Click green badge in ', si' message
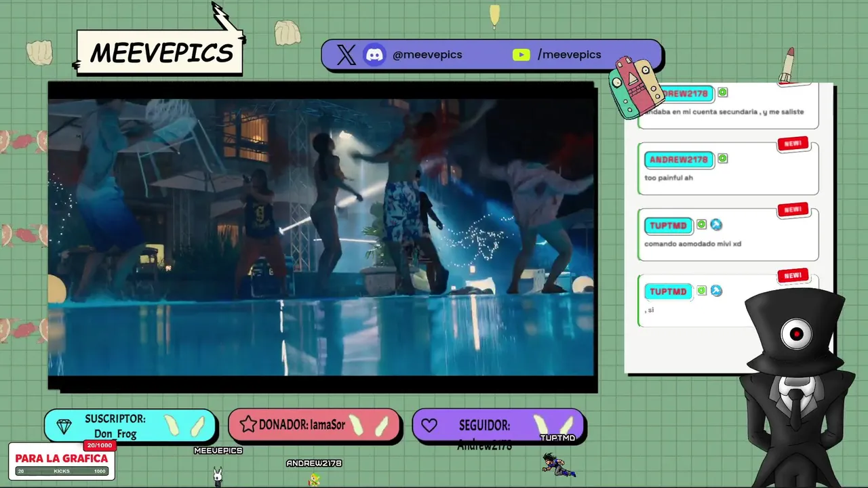The width and height of the screenshot is (868, 488). coord(701,290)
